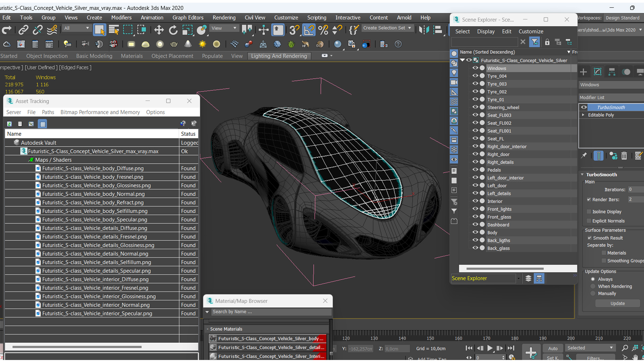Viewport: 644px width, 362px height.
Task: Open Paths menu in Asset Tracking
Action: coord(48,112)
